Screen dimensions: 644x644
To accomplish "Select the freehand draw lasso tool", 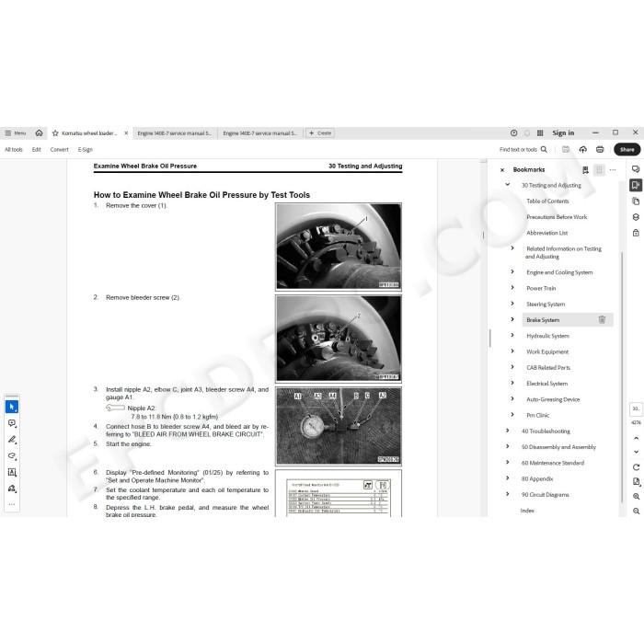I will point(12,456).
